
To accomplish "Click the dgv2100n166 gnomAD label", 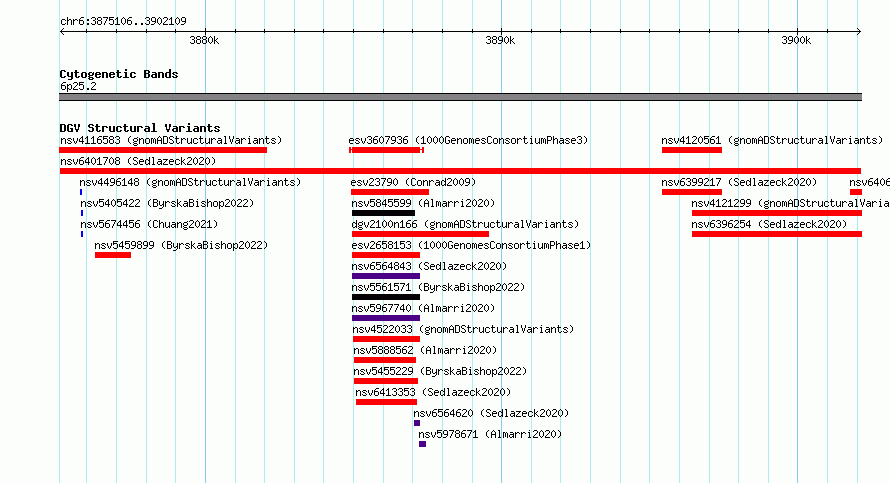I will (x=465, y=224).
